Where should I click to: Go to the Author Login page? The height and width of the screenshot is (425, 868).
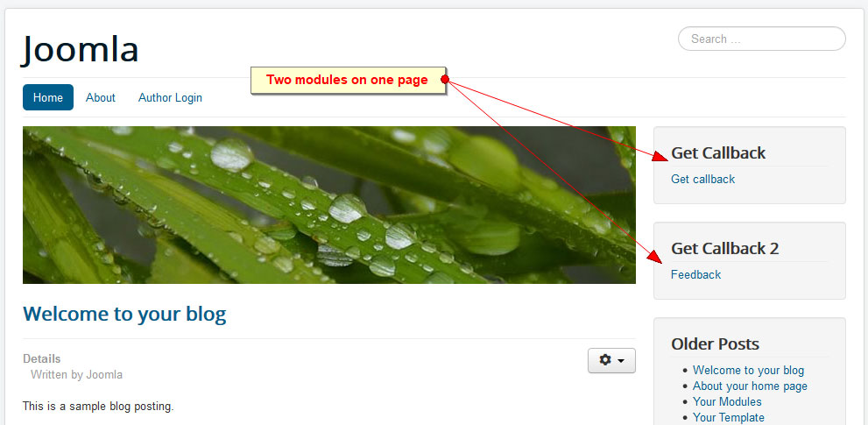(x=170, y=97)
